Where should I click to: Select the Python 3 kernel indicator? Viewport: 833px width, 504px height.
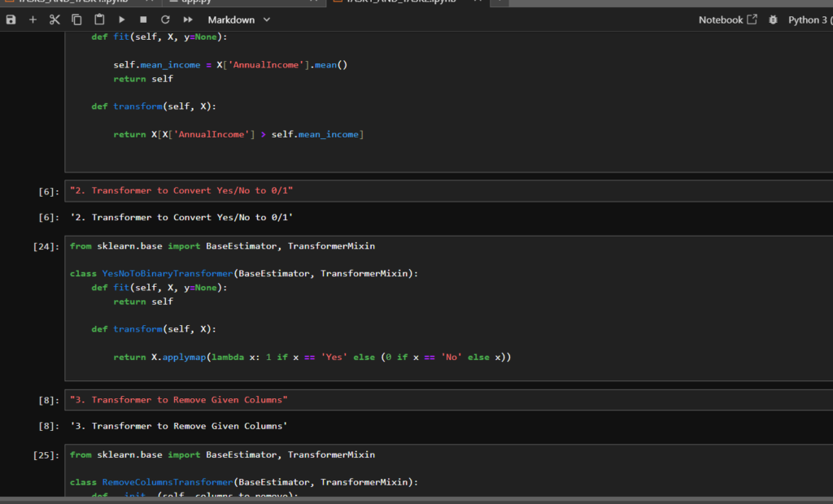810,20
